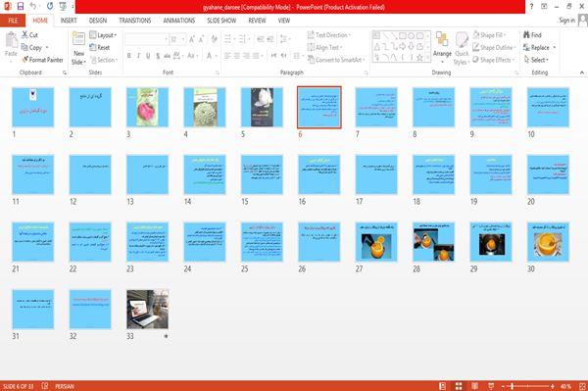Center text alignment toggle
Screen dimensions: 588x391
point(236,56)
